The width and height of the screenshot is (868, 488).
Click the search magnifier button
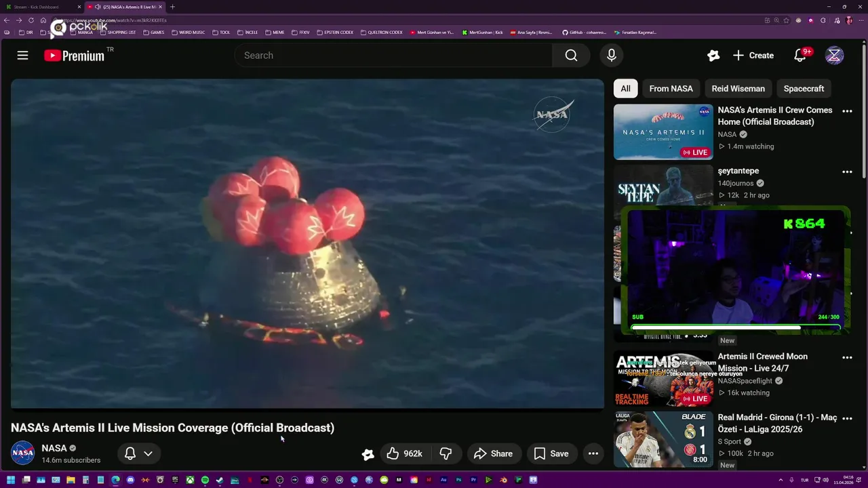click(571, 56)
